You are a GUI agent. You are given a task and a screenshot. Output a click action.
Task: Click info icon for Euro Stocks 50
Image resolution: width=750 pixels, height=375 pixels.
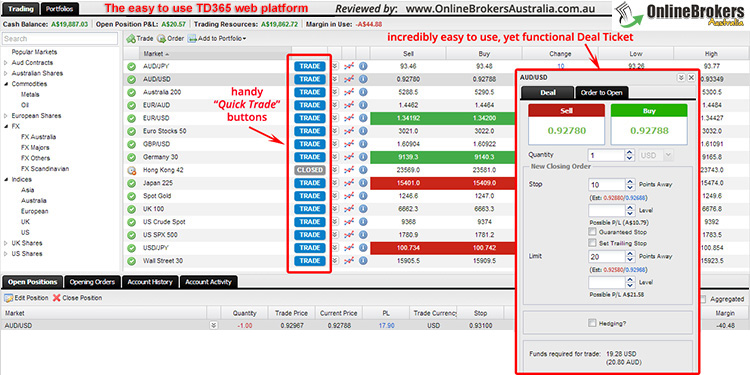point(363,131)
